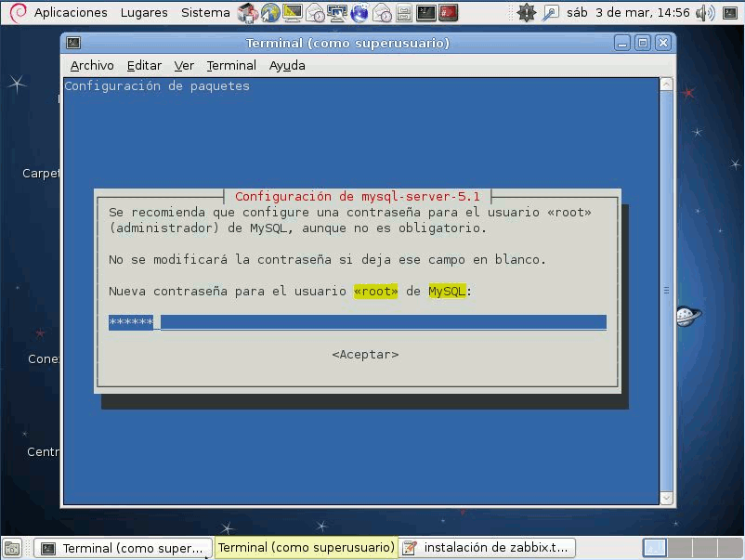Expand the Lugares menu

pyautogui.click(x=144, y=13)
